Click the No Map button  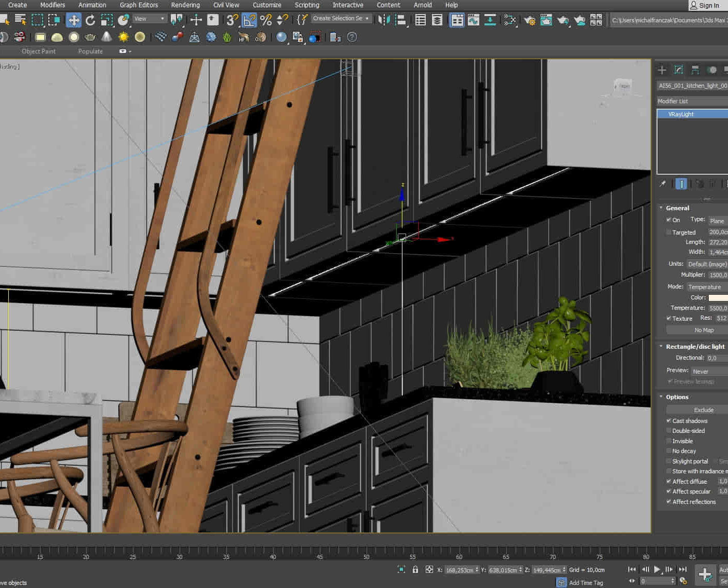(697, 330)
